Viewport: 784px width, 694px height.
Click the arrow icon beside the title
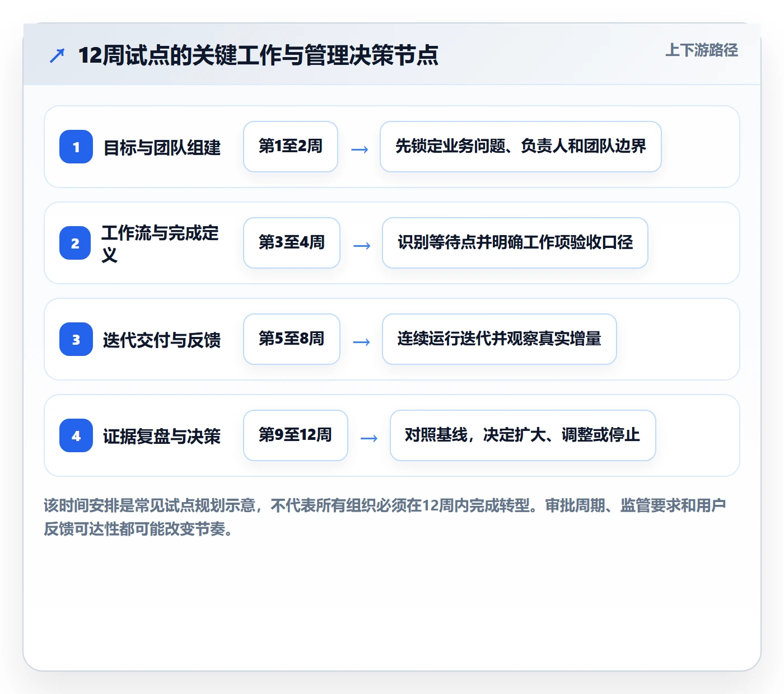tap(57, 55)
